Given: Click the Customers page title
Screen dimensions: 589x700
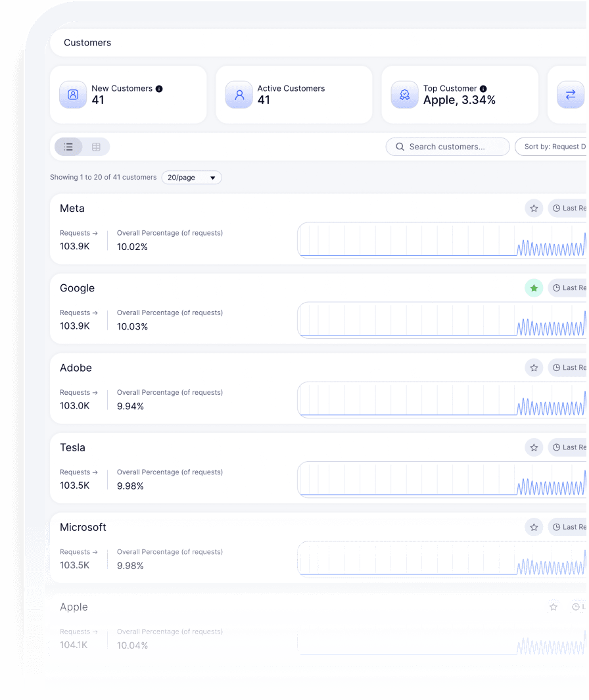Looking at the screenshot, I should (x=87, y=43).
